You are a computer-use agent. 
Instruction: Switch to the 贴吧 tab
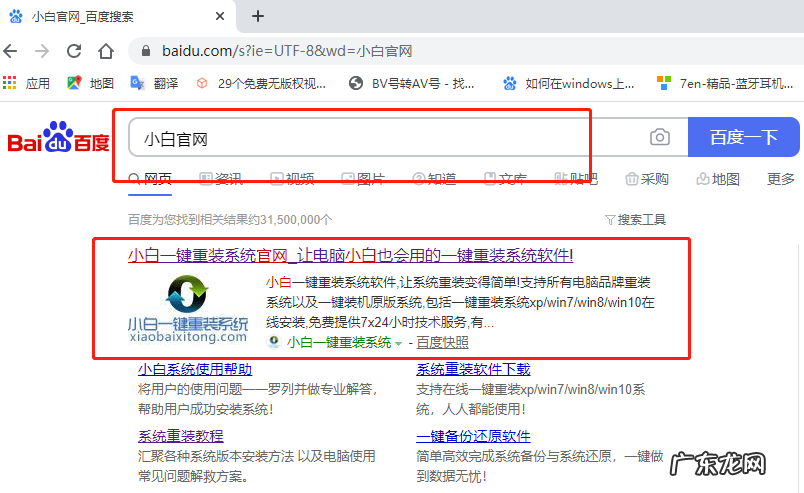point(576,179)
